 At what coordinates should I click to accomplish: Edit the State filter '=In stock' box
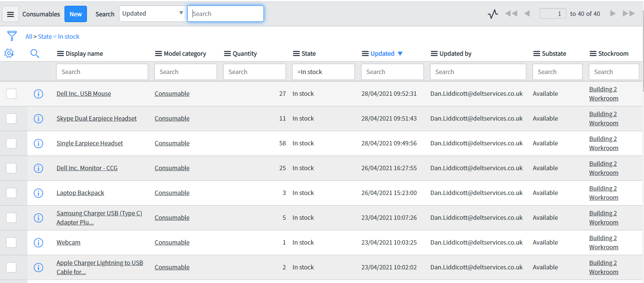point(324,72)
